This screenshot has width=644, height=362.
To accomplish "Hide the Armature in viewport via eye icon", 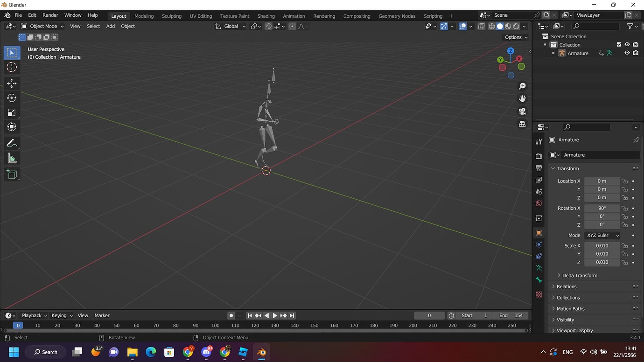I will coord(627,53).
